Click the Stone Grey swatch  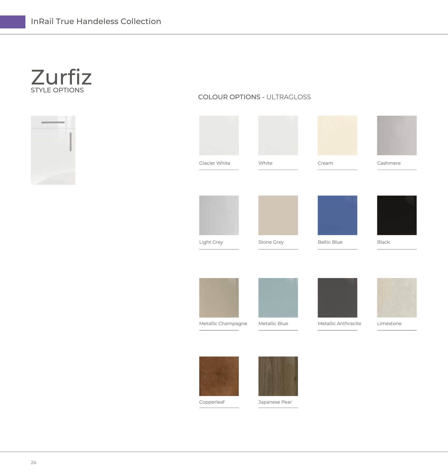[278, 215]
